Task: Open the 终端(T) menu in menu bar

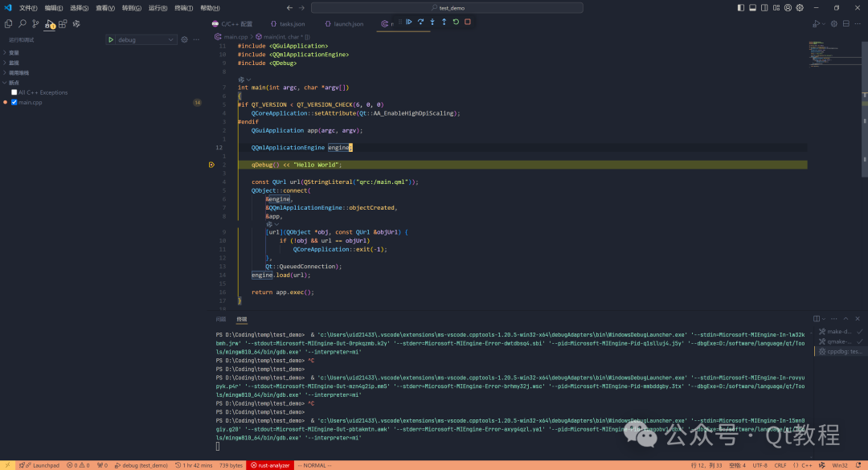Action: (x=183, y=7)
